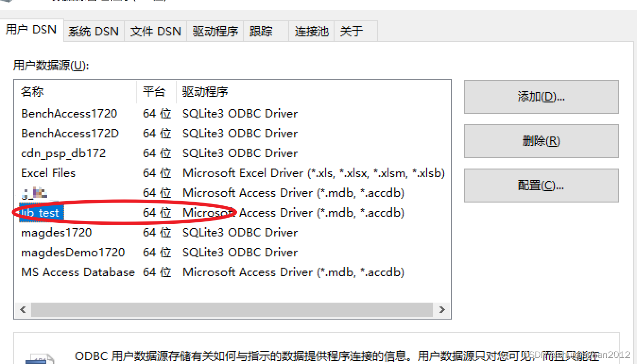Click the 添加(D)... button
Screen dimensions: 637x364
[541, 97]
